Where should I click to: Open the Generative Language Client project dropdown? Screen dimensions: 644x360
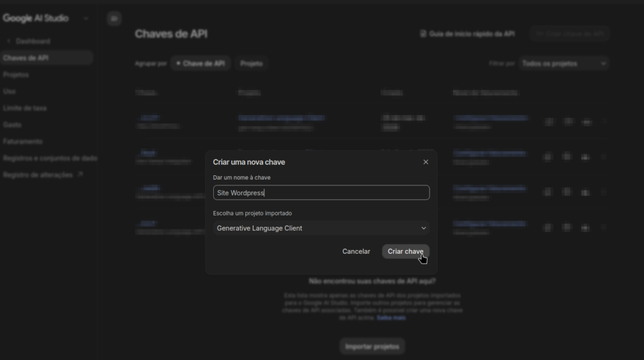321,228
